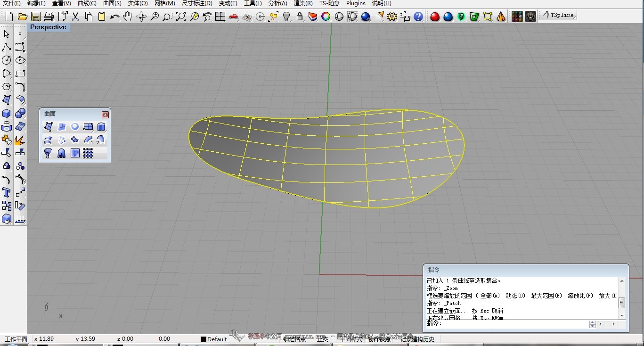Click the Sweep 2 rails icon
644x346 pixels.
101,140
